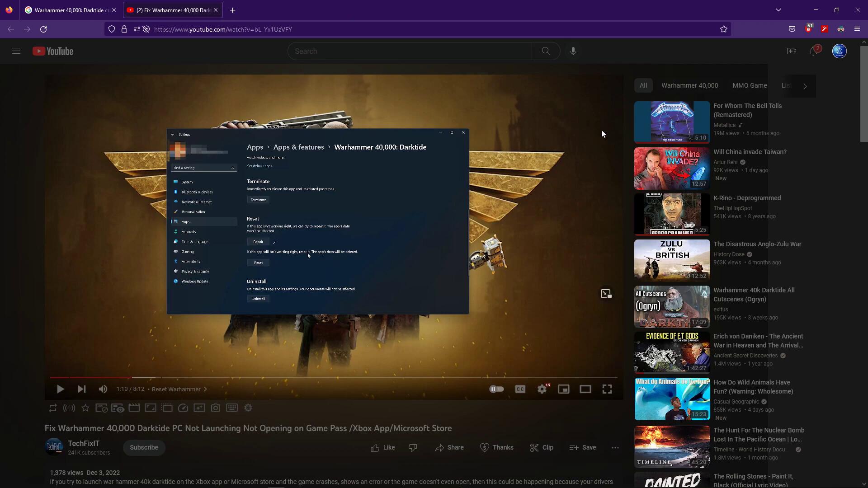This screenshot has width=868, height=488.
Task: Toggle the autoplay switch
Action: (x=496, y=389)
